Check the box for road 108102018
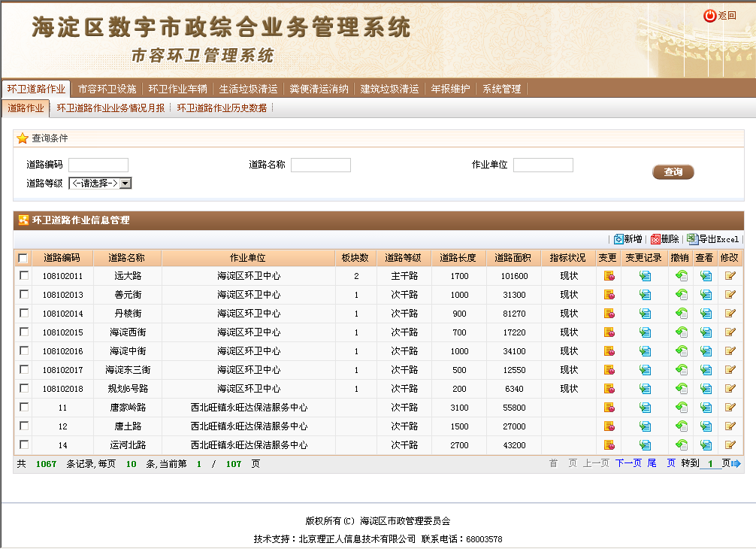 (x=23, y=388)
